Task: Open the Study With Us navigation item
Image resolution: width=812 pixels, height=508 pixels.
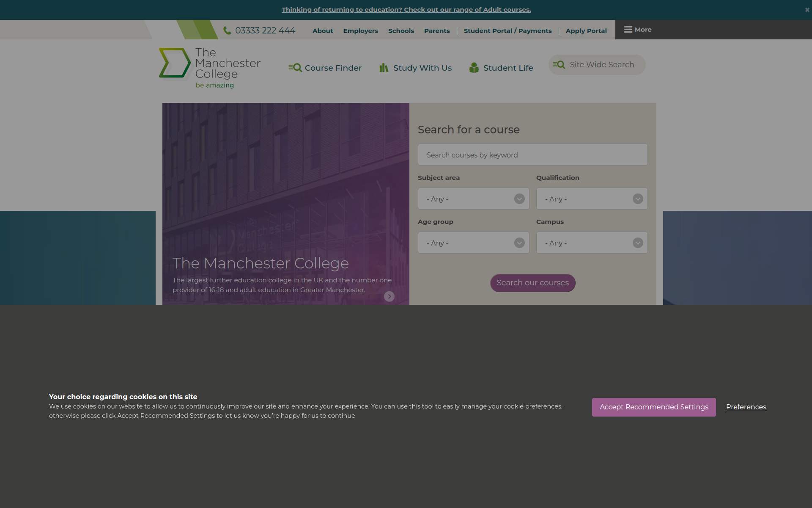Action: point(416,68)
